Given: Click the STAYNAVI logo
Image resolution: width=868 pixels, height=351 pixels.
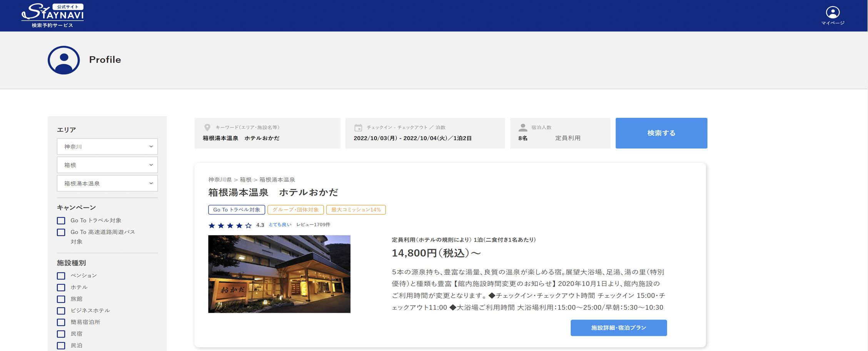Looking at the screenshot, I should click(x=52, y=15).
